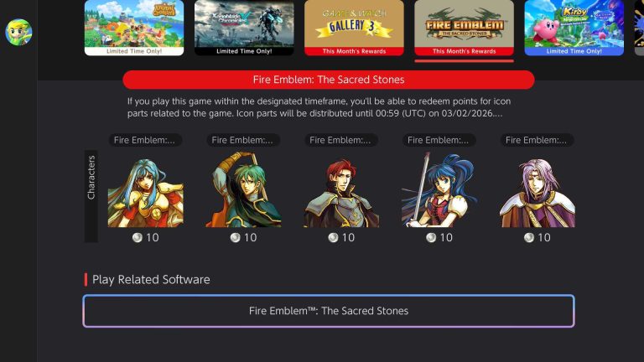Click the Fire Emblem: The Sacred Stones button

(329, 311)
